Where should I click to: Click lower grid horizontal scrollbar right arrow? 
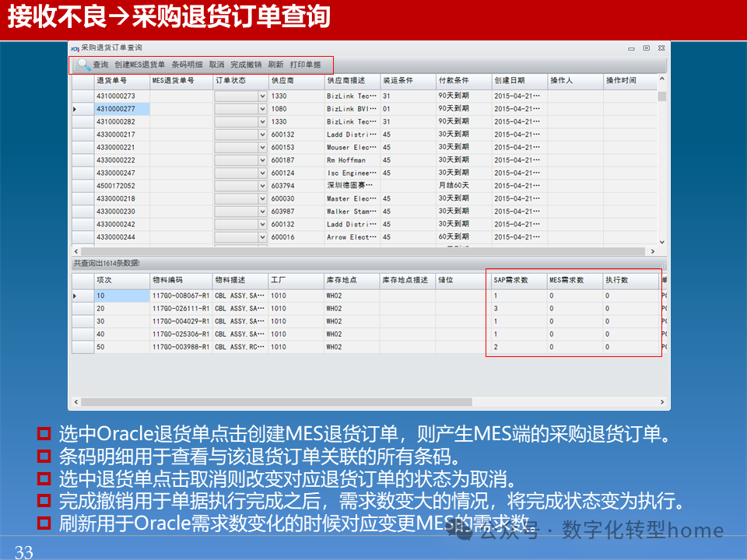(x=661, y=402)
